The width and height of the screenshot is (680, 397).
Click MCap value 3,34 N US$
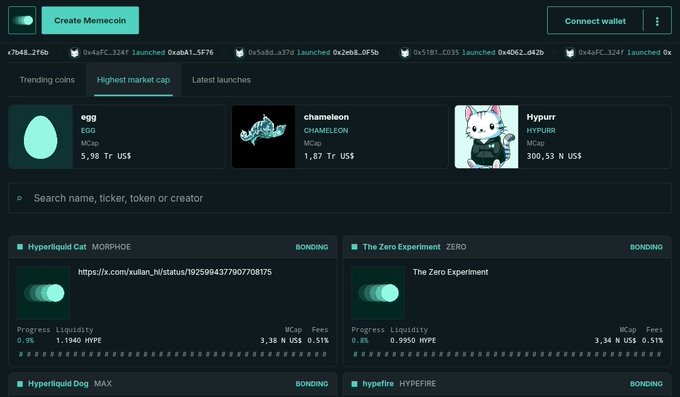(x=615, y=341)
